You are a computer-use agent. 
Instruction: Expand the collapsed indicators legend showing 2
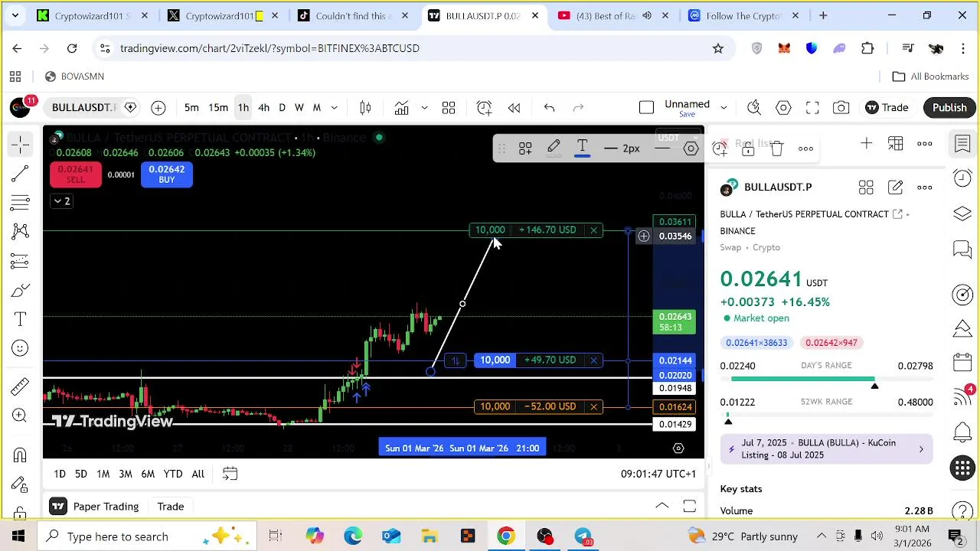click(x=61, y=201)
